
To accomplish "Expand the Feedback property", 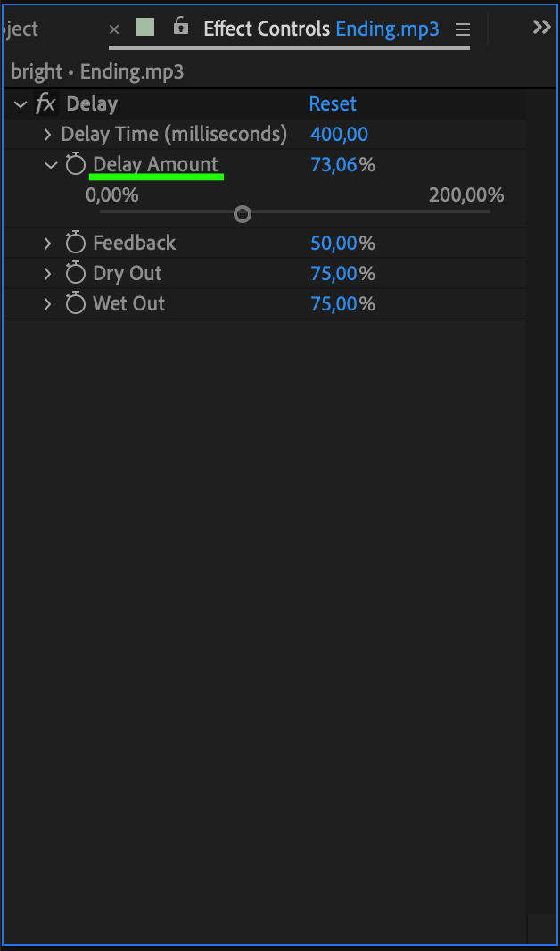I will [x=48, y=244].
